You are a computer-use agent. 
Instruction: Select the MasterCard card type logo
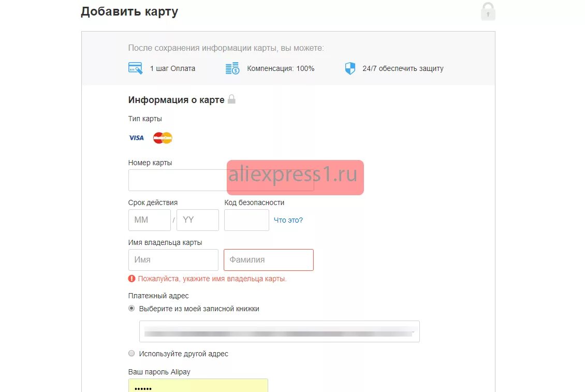click(163, 138)
